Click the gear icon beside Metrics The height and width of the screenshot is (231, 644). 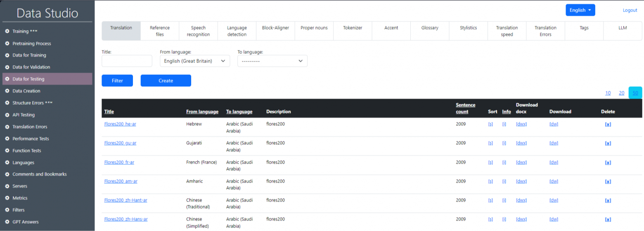tap(7, 198)
